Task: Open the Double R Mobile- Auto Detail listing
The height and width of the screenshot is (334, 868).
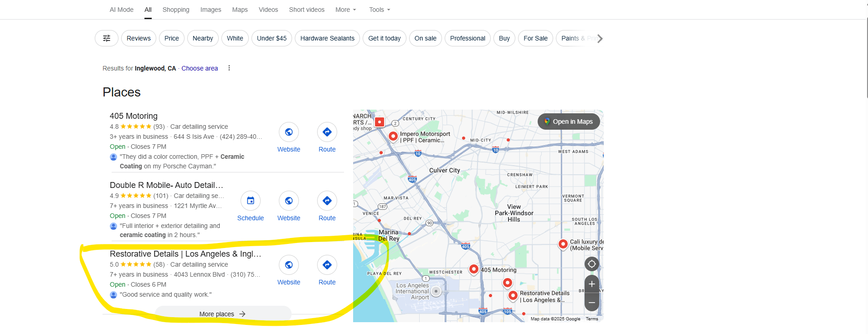Action: [x=166, y=185]
